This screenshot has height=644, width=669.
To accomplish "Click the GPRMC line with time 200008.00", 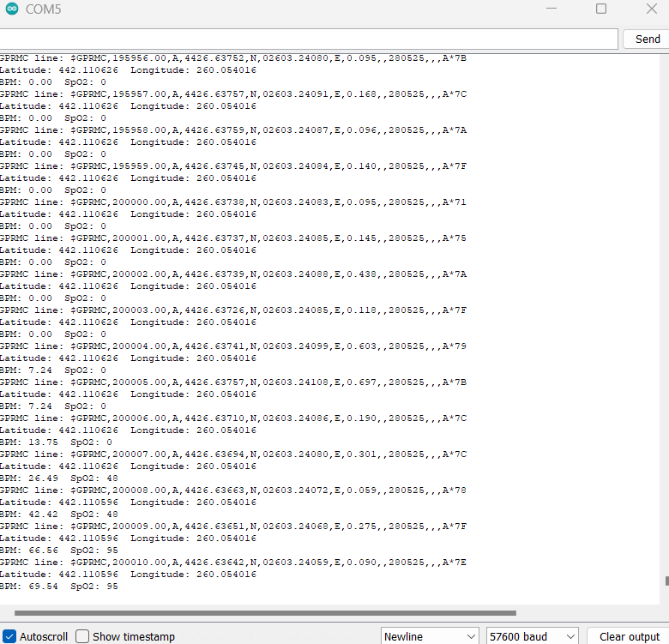I will coord(233,490).
